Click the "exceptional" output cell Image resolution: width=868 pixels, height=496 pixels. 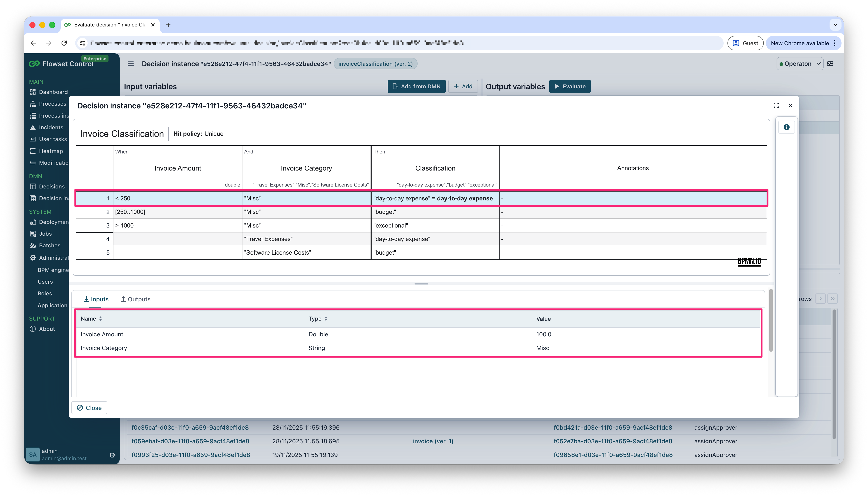[435, 226]
